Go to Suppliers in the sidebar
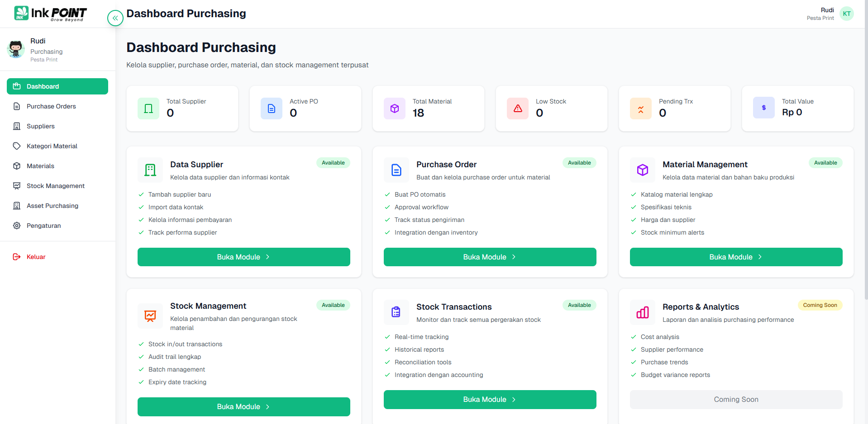This screenshot has height=424, width=868. [x=41, y=126]
